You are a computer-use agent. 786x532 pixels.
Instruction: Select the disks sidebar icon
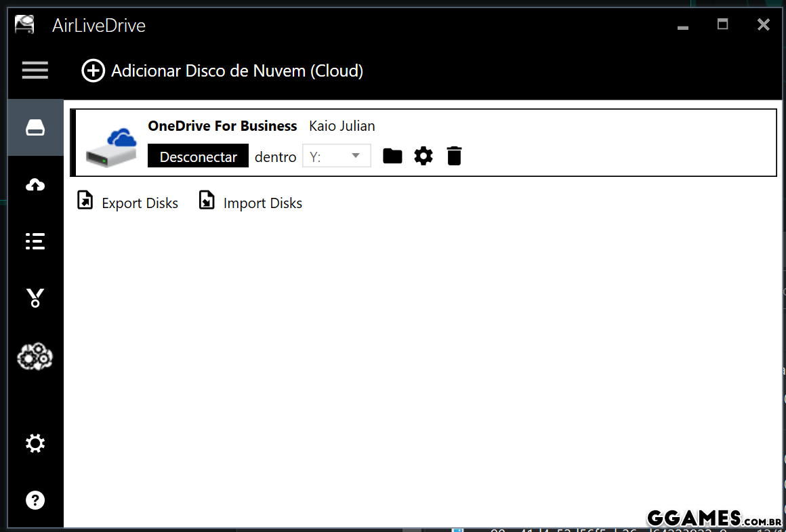point(35,128)
